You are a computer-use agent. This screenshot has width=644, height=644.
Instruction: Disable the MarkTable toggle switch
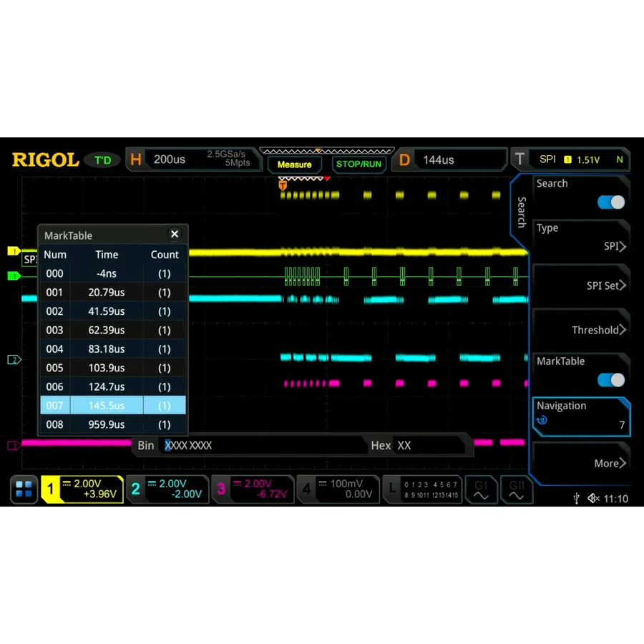(x=610, y=380)
